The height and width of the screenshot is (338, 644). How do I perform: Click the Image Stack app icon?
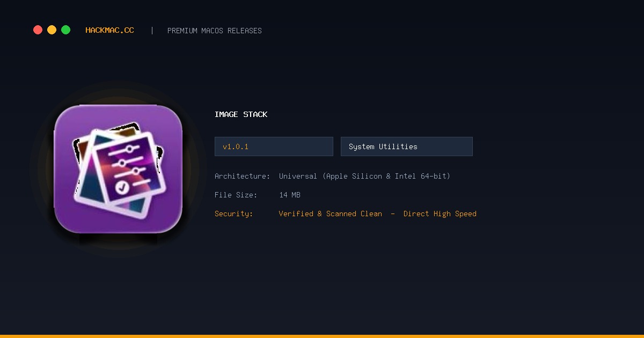118,169
